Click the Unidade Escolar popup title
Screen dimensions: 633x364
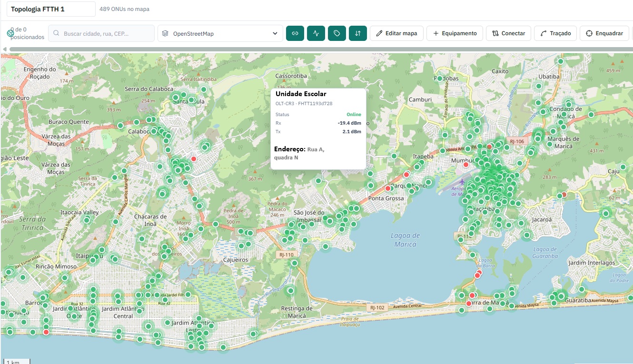pos(301,94)
